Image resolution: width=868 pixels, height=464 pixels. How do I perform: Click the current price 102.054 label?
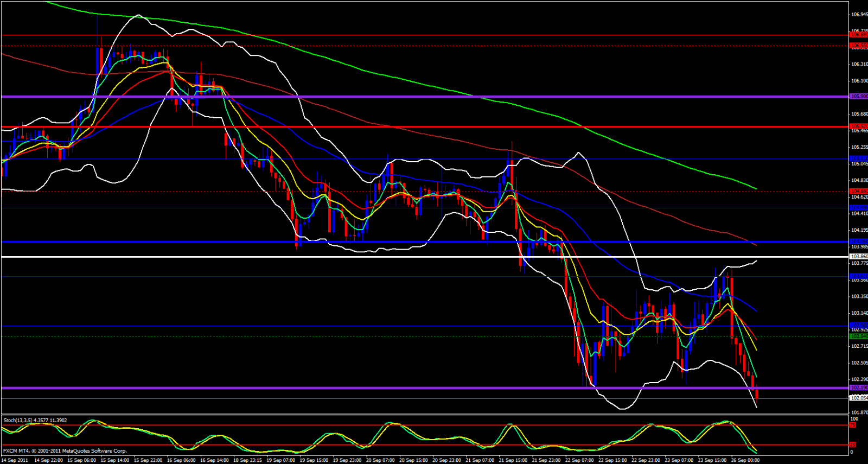[x=858, y=398]
